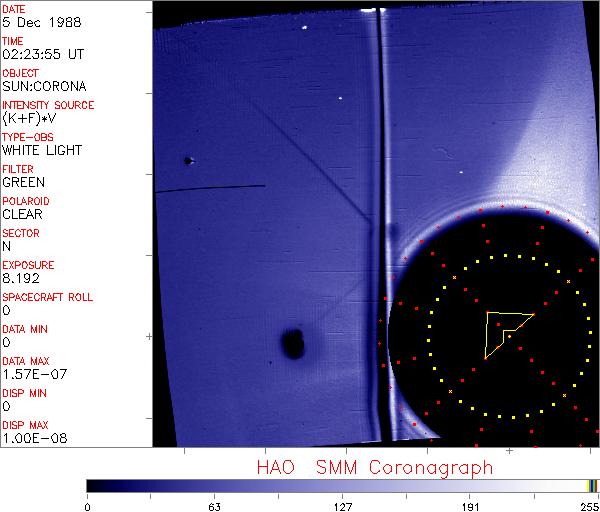
Task: Click the 127 label under the color bar
Action: coord(342,506)
